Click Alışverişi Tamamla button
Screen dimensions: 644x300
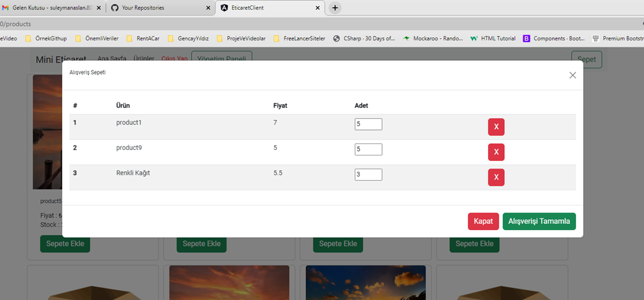tap(539, 221)
